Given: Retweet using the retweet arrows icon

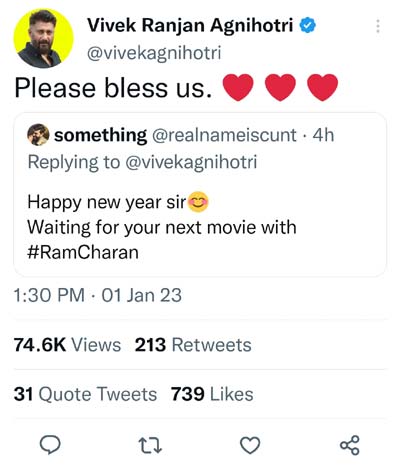Looking at the screenshot, I should 150,446.
